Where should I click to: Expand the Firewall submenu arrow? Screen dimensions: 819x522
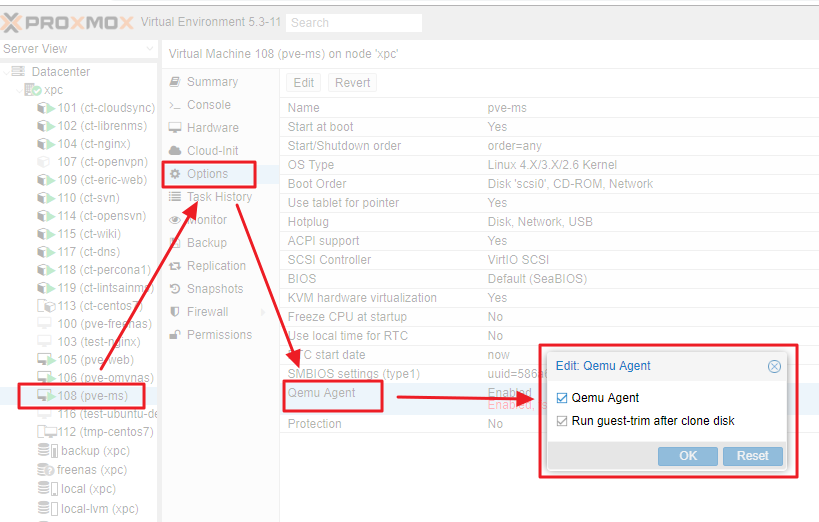263,312
